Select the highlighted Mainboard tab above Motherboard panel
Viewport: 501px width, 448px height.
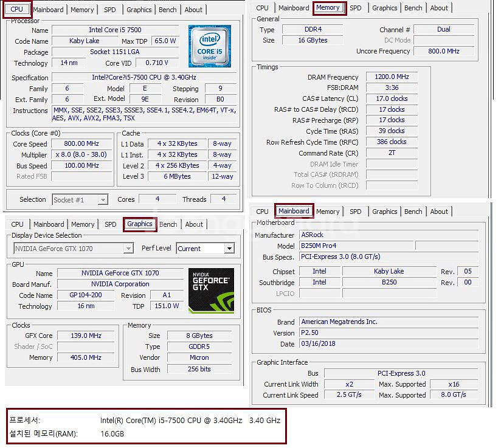point(294,212)
